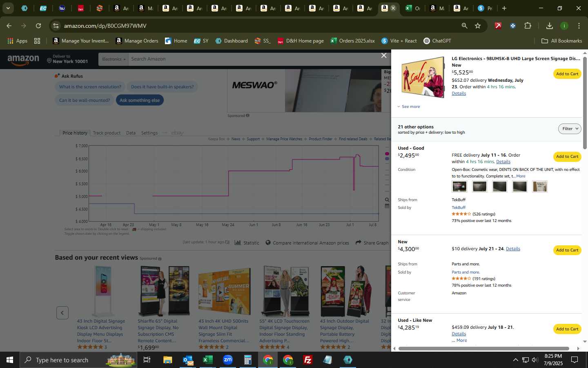Change delivery location New York 10001
Image resolution: width=588 pixels, height=368 pixels.
(x=67, y=59)
